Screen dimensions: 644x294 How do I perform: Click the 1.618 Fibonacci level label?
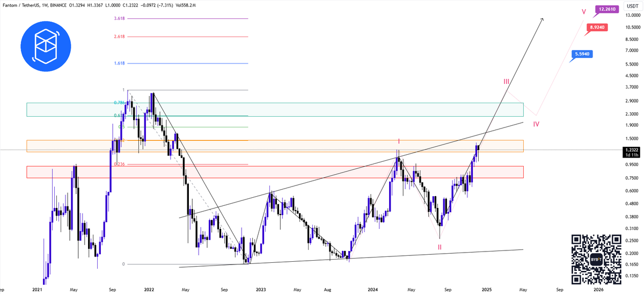tap(120, 63)
